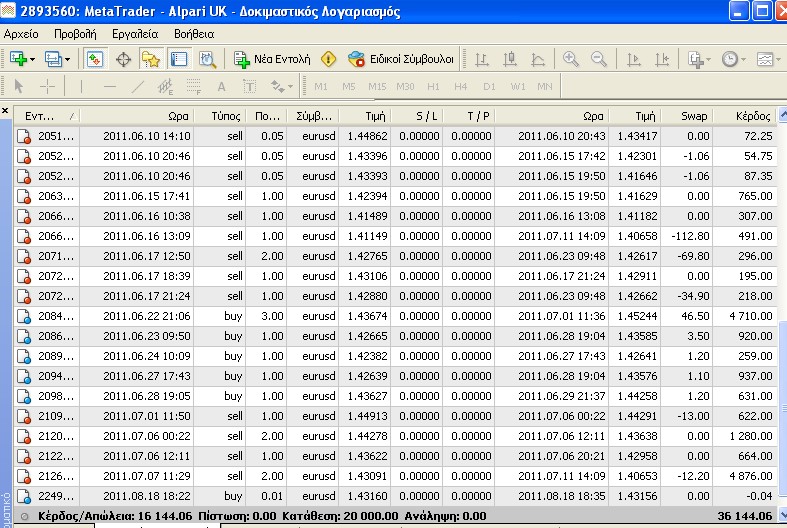787x528 pixels.
Task: Click the periods clock icon
Action: pyautogui.click(x=730, y=59)
